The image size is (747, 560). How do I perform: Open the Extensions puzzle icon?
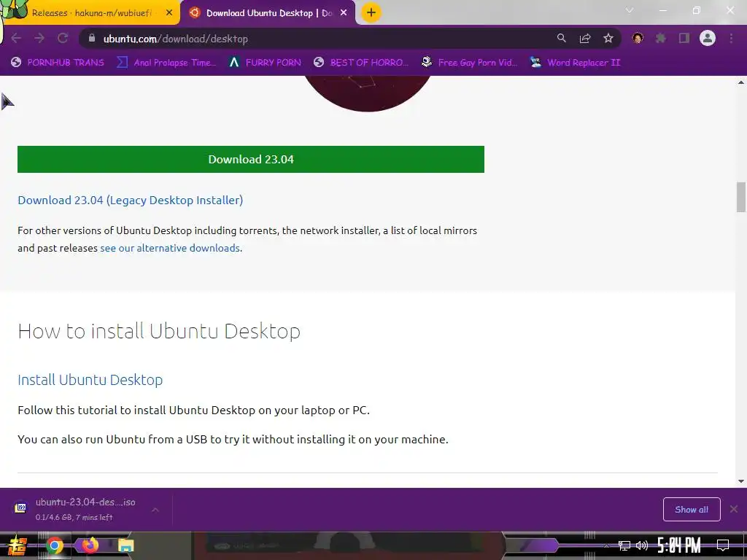(x=661, y=38)
